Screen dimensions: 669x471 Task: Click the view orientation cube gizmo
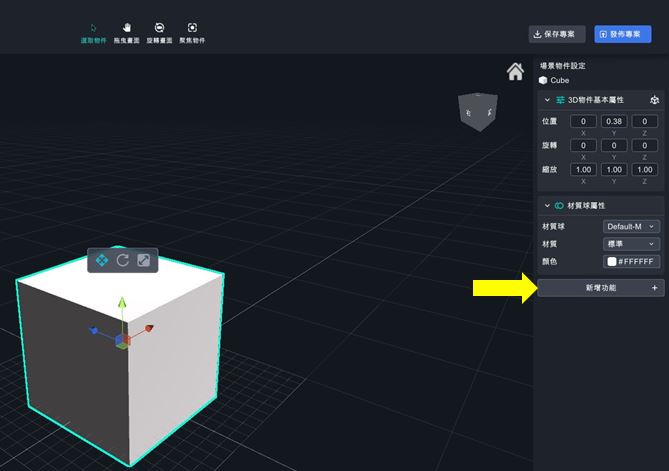(x=478, y=112)
